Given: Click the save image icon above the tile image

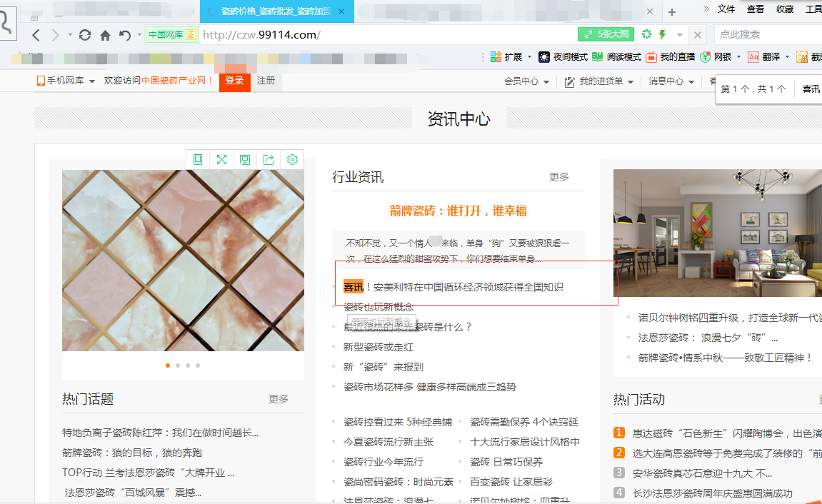Looking at the screenshot, I should [x=245, y=159].
